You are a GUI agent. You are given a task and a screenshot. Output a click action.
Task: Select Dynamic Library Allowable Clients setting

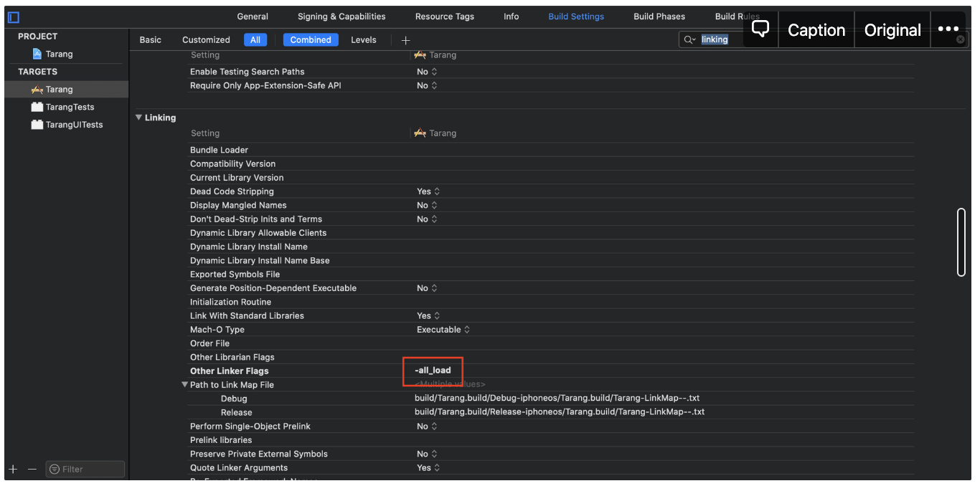[x=258, y=233]
